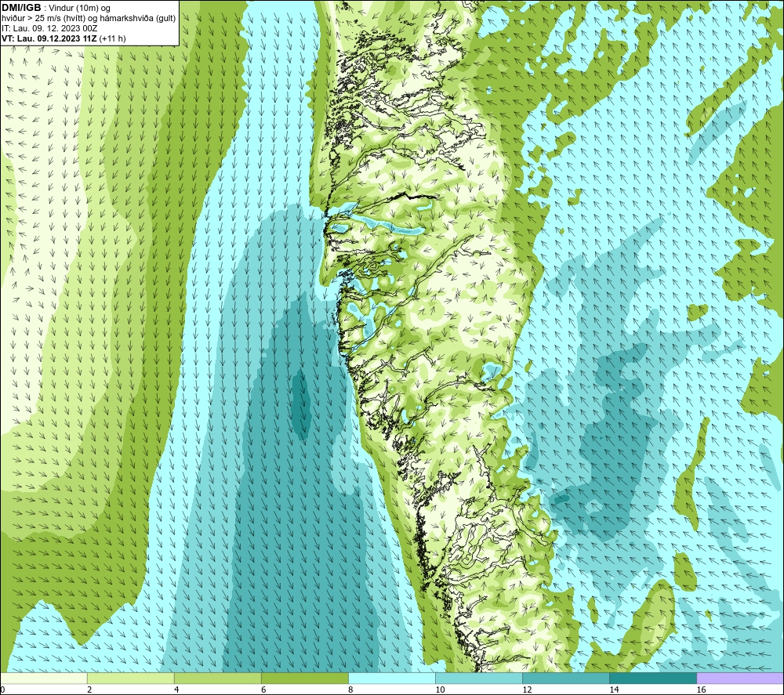The image size is (784, 695).
Task: Click the light cyan 8–10 m/s legend swatch
Action: [x=392, y=678]
